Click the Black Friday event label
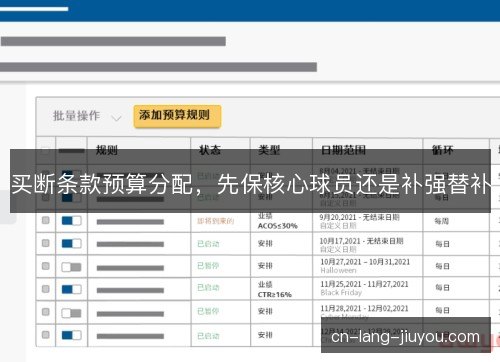This screenshot has height=362, width=500. (x=341, y=293)
